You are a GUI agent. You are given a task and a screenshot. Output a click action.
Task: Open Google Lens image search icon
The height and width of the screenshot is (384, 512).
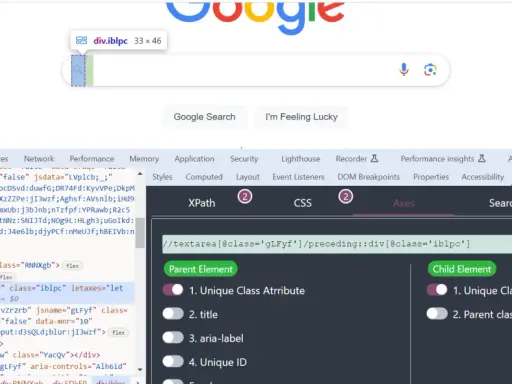pos(430,70)
